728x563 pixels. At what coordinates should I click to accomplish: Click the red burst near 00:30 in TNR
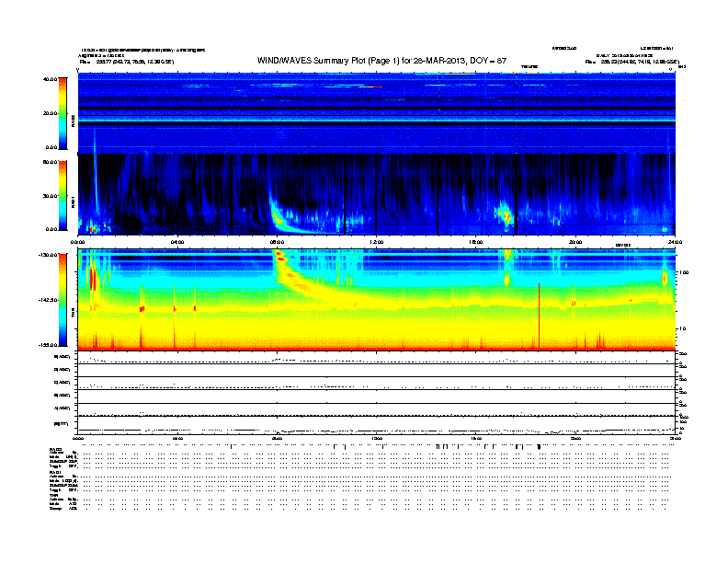(x=93, y=279)
